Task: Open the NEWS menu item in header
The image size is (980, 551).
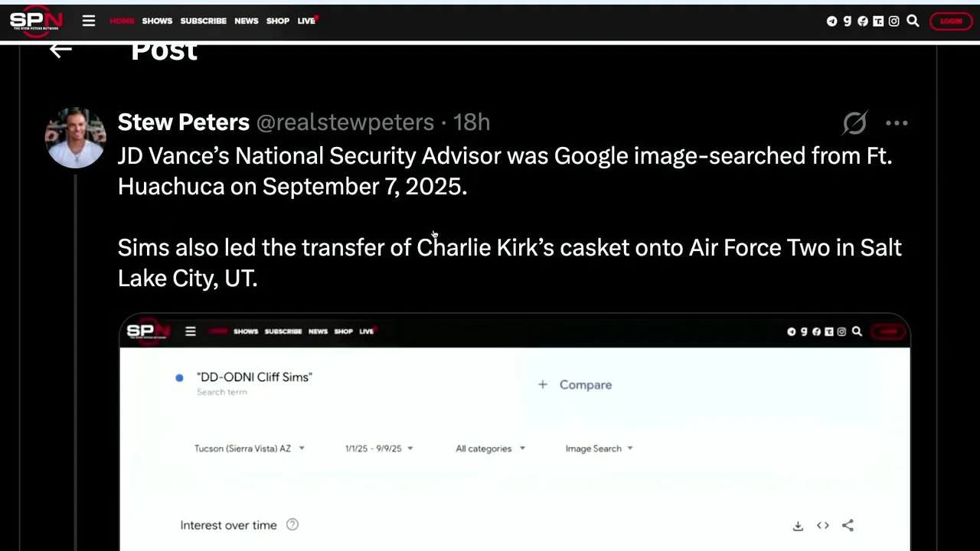Action: [247, 21]
